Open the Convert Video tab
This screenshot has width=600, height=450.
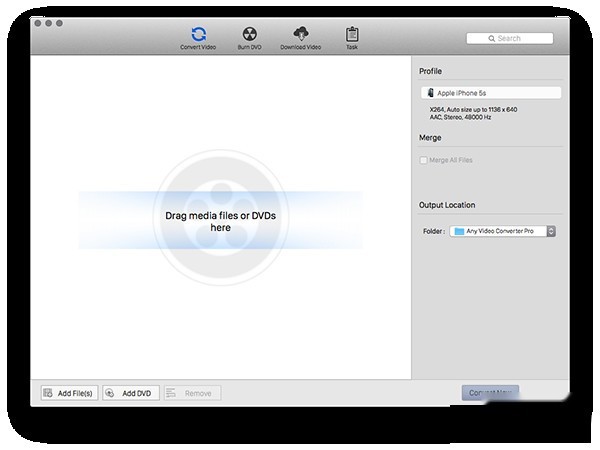pyautogui.click(x=198, y=38)
